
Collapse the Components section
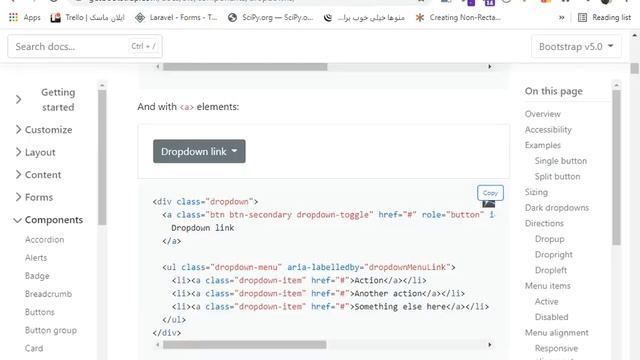[x=48, y=220]
